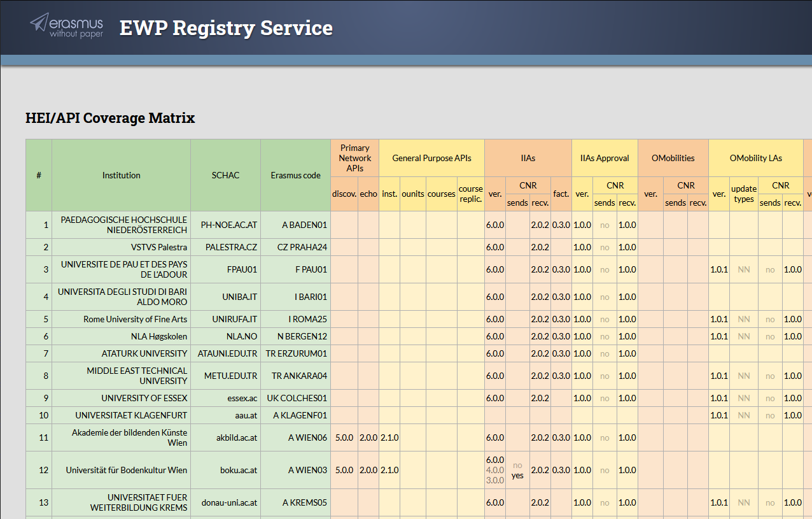Select PAEDAGOGISCHE HOCHSCHULE NIEDERÖSTERREICH institution cell
This screenshot has height=519, width=812.
[121, 225]
